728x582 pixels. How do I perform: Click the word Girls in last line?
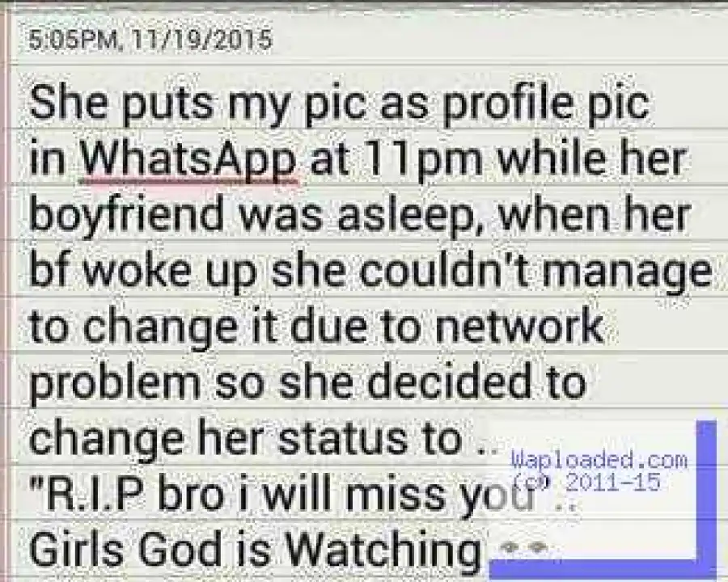[78, 548]
